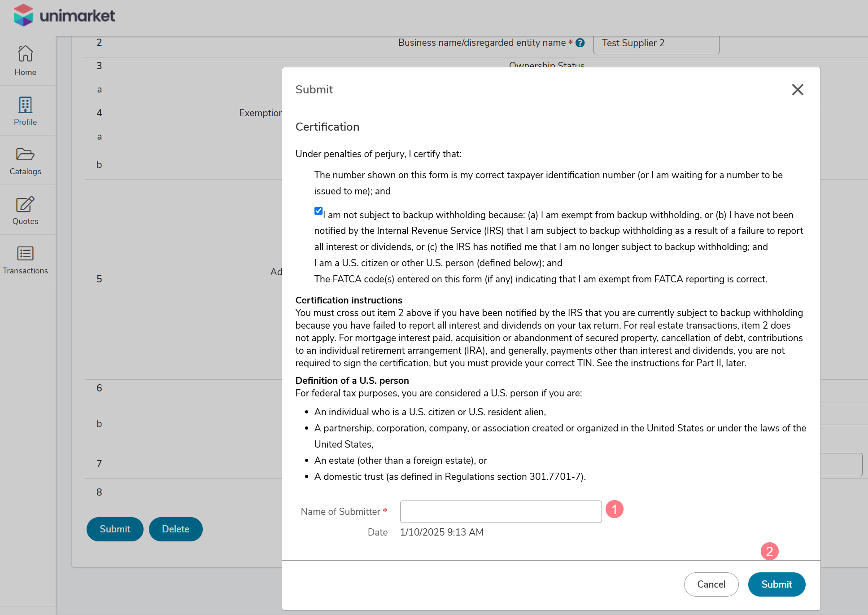Click the Submit button on the form page

pyautogui.click(x=115, y=529)
